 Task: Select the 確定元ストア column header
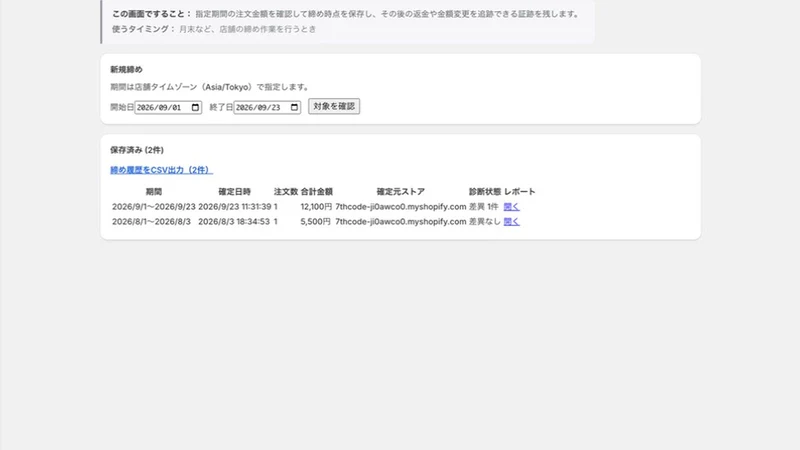401,192
